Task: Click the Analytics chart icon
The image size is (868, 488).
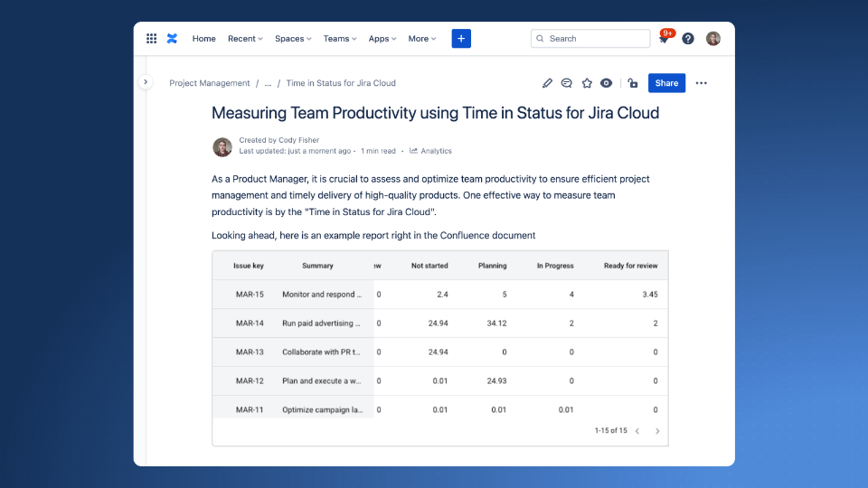Action: tap(413, 151)
